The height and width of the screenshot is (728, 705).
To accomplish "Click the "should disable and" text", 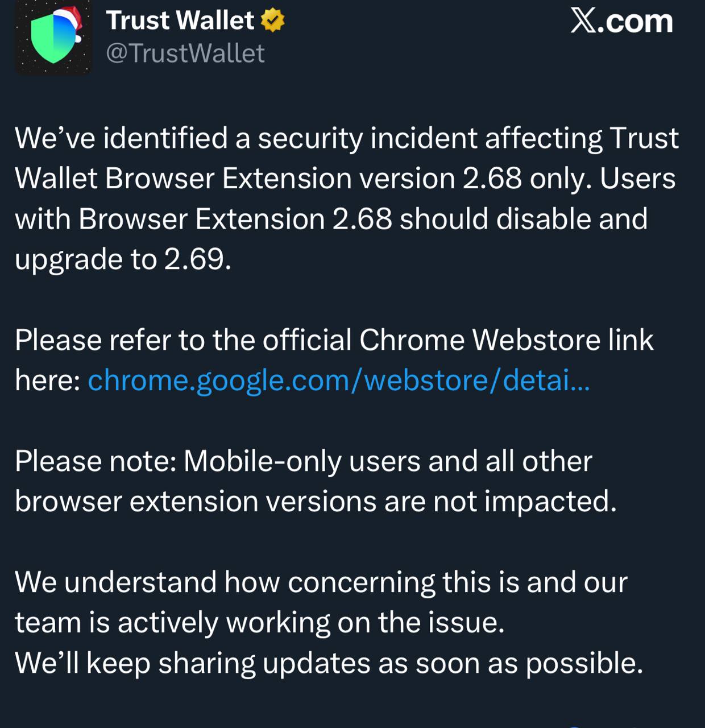I will [x=524, y=219].
